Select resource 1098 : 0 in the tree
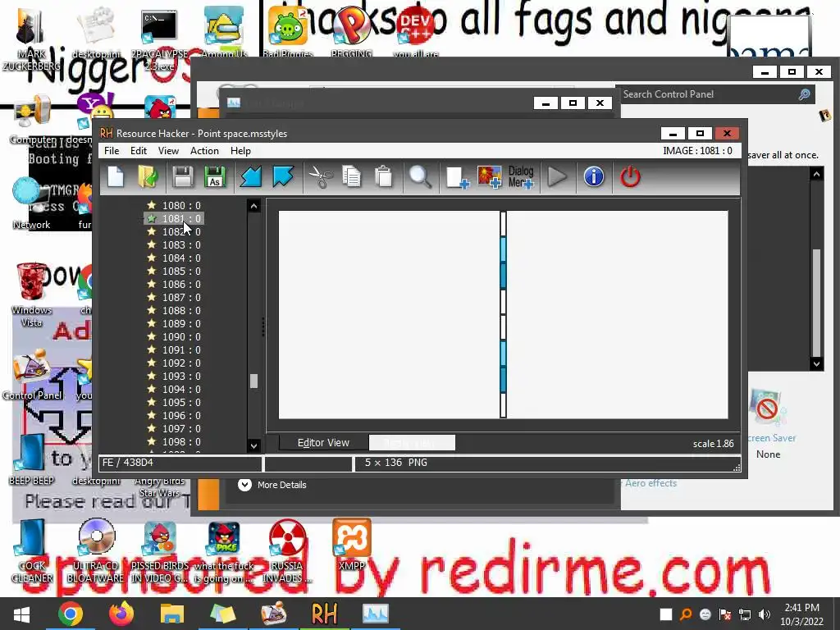The width and height of the screenshot is (840, 630). pos(181,441)
